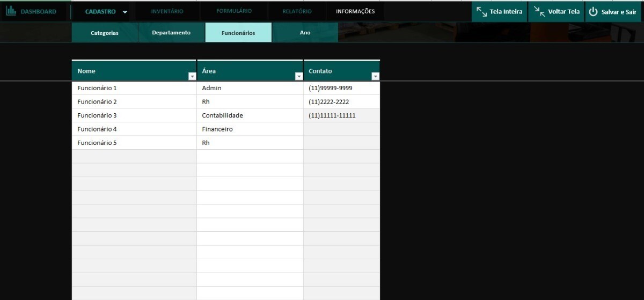Switch to the Categorias tab

tap(105, 33)
